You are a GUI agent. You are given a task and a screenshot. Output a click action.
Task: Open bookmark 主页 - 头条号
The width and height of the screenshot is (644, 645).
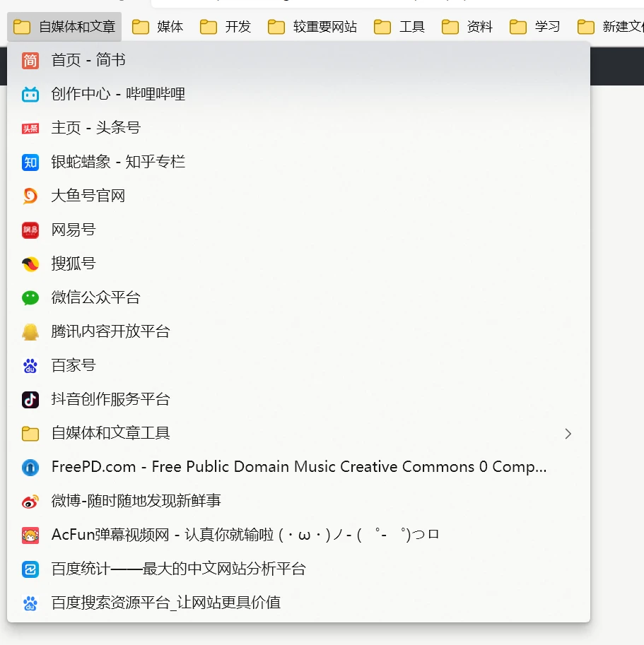coord(298,129)
